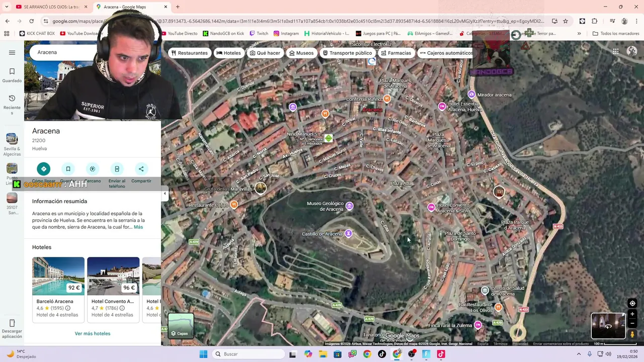Screen dimensions: 644x362
Task: Click the Confitería Rufino map marker
Action: click(387, 99)
